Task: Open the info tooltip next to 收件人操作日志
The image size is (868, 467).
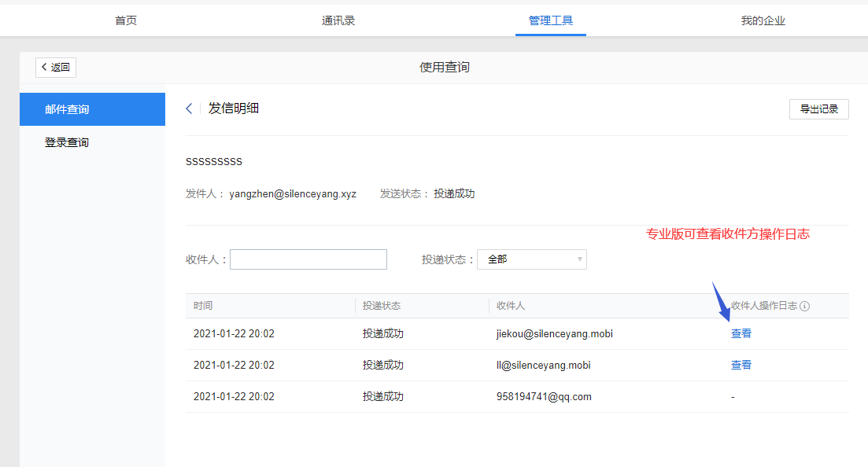Action: click(x=803, y=305)
